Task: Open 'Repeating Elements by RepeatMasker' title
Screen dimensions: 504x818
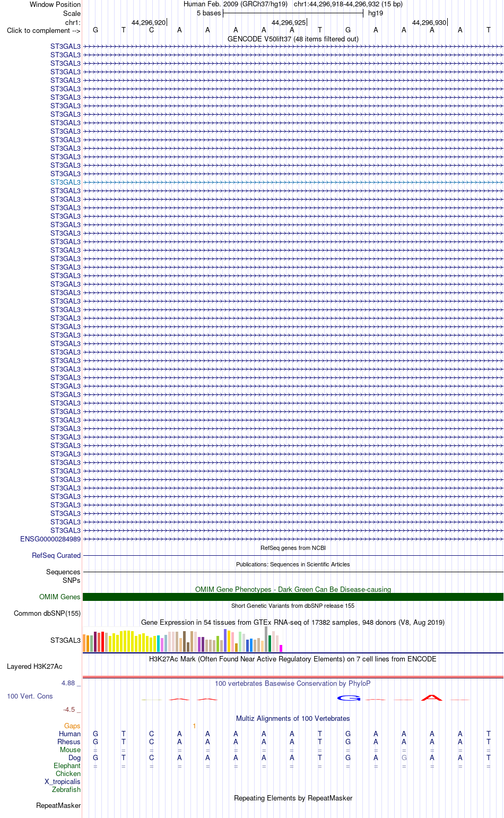Action: pyautogui.click(x=293, y=798)
